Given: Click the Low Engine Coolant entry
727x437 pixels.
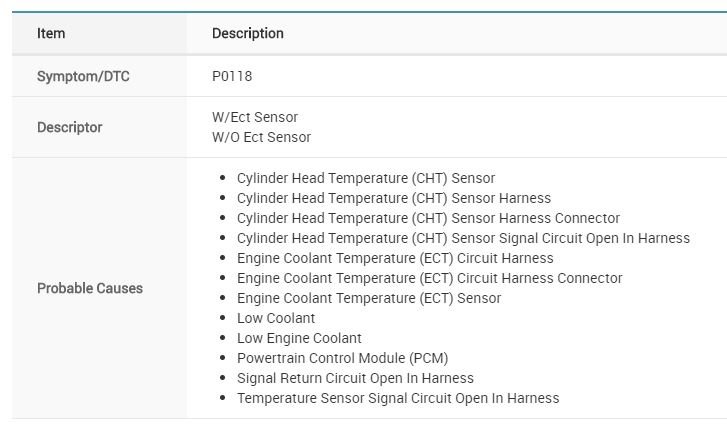Looking at the screenshot, I should point(299,338).
